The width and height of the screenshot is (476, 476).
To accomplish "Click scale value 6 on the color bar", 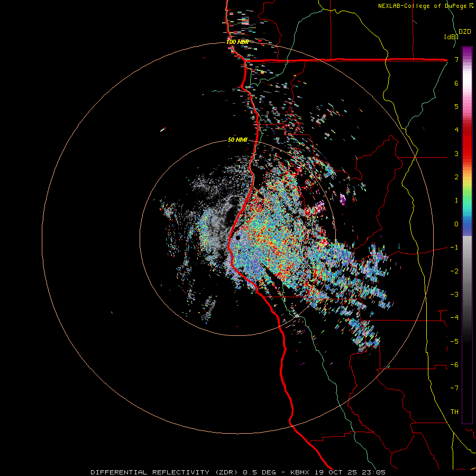I will 456,83.
